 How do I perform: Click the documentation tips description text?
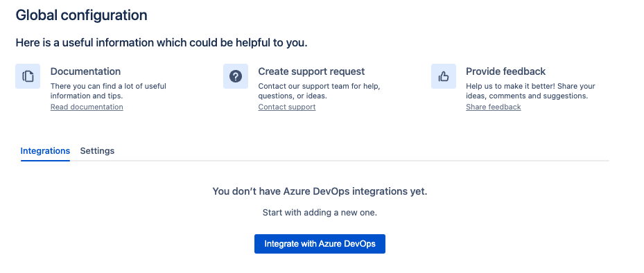pos(108,91)
